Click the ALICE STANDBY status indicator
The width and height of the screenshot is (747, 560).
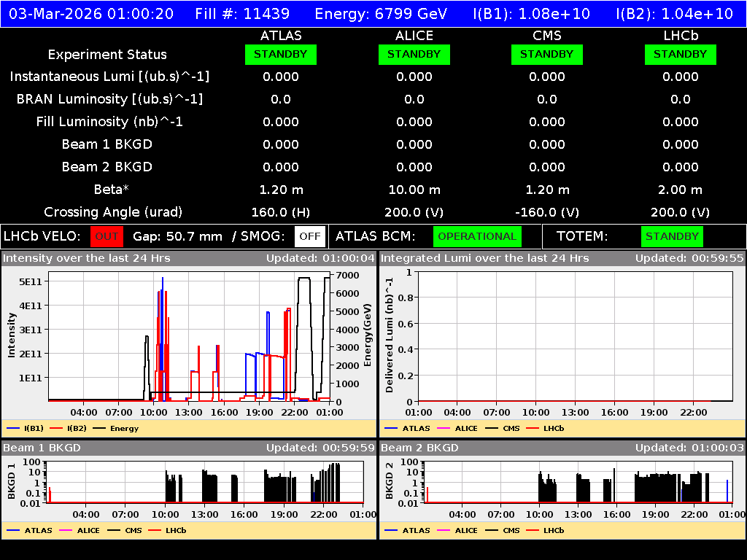(414, 54)
